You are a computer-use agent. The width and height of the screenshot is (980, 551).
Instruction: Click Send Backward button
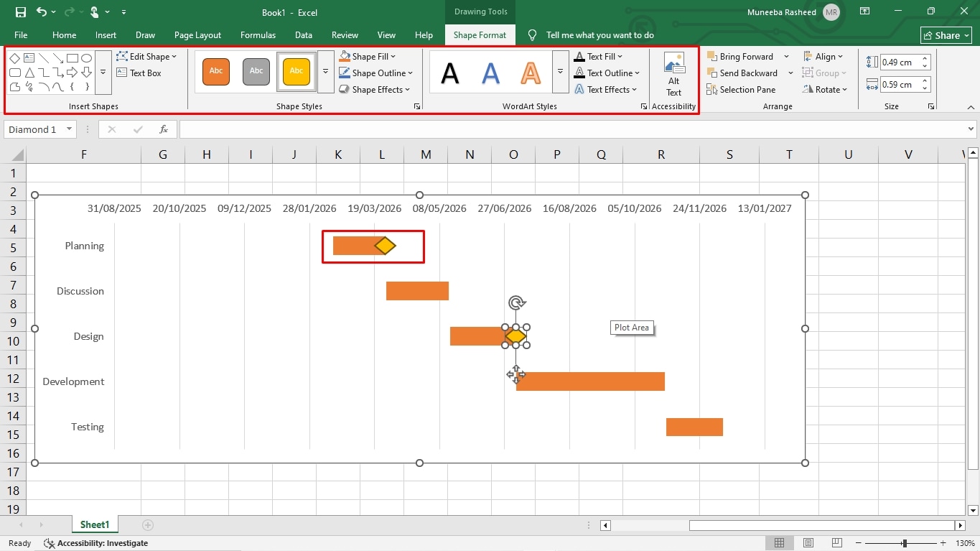point(742,73)
